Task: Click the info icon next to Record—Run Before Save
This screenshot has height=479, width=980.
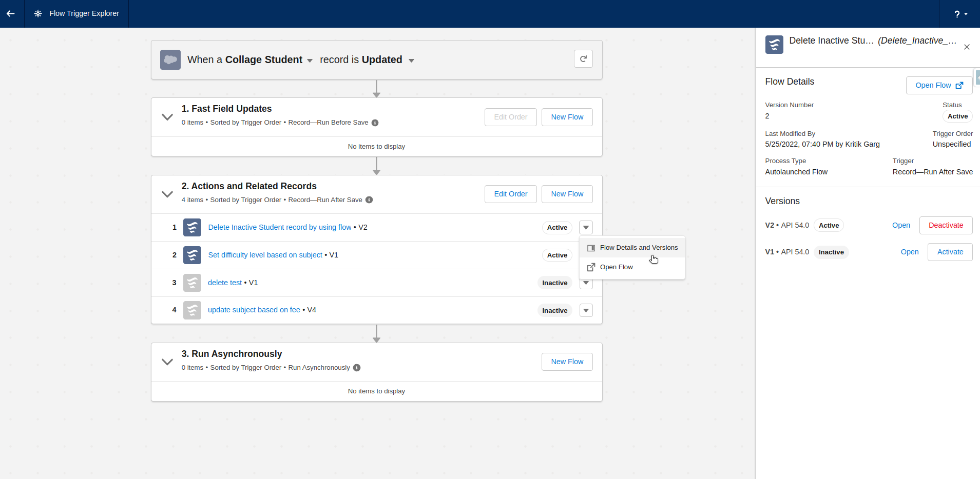Action: [375, 123]
